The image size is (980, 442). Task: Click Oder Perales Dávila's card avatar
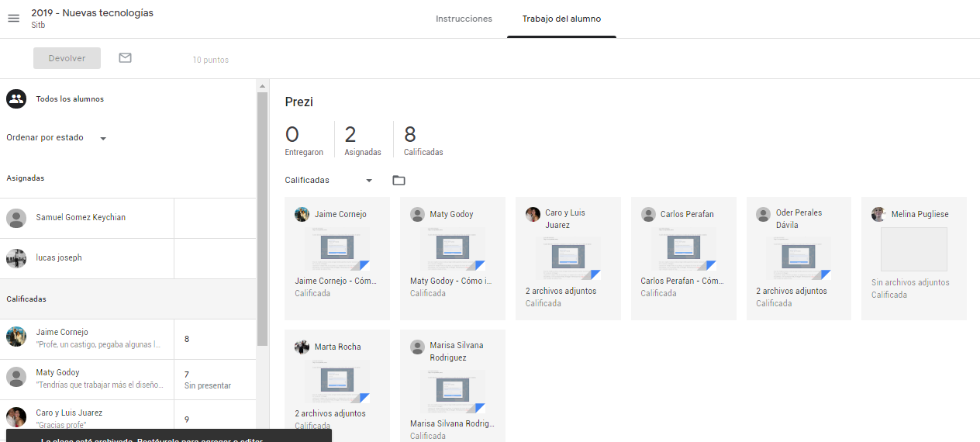click(764, 214)
